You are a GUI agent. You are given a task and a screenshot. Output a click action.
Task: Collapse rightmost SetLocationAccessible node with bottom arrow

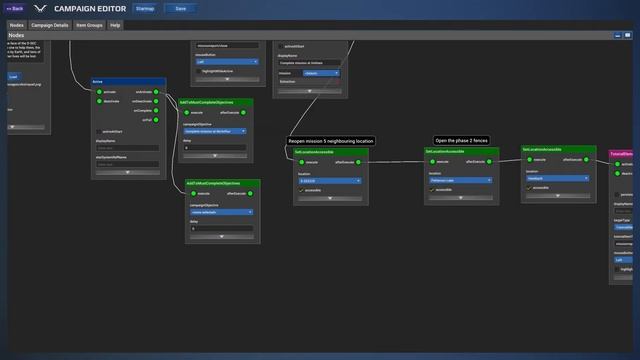[558, 196]
